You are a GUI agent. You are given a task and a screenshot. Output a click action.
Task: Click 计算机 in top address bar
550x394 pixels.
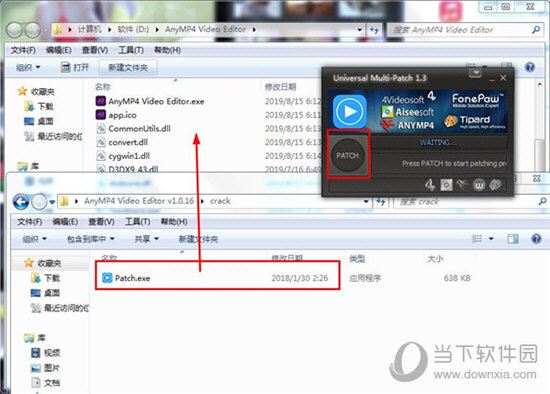tap(90, 29)
